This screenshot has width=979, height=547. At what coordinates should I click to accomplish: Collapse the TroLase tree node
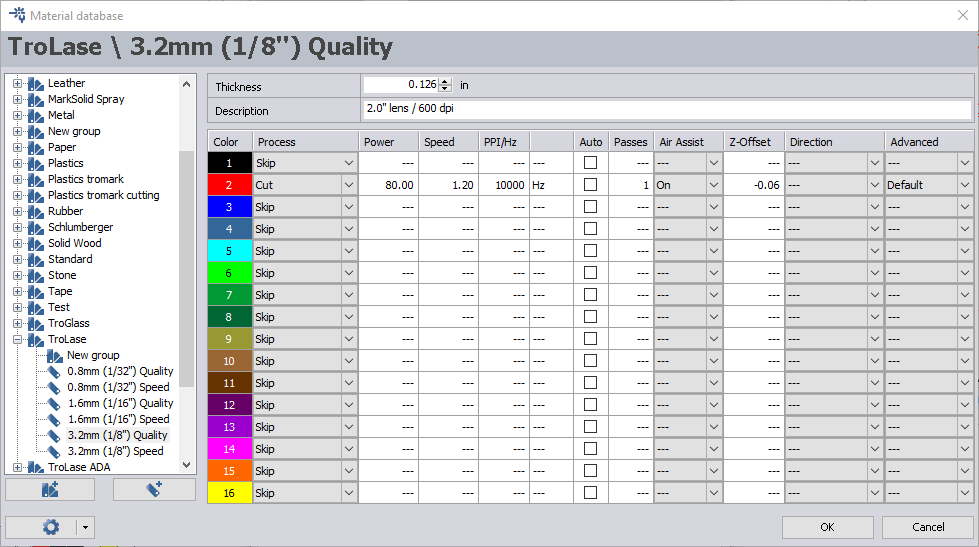tap(17, 340)
